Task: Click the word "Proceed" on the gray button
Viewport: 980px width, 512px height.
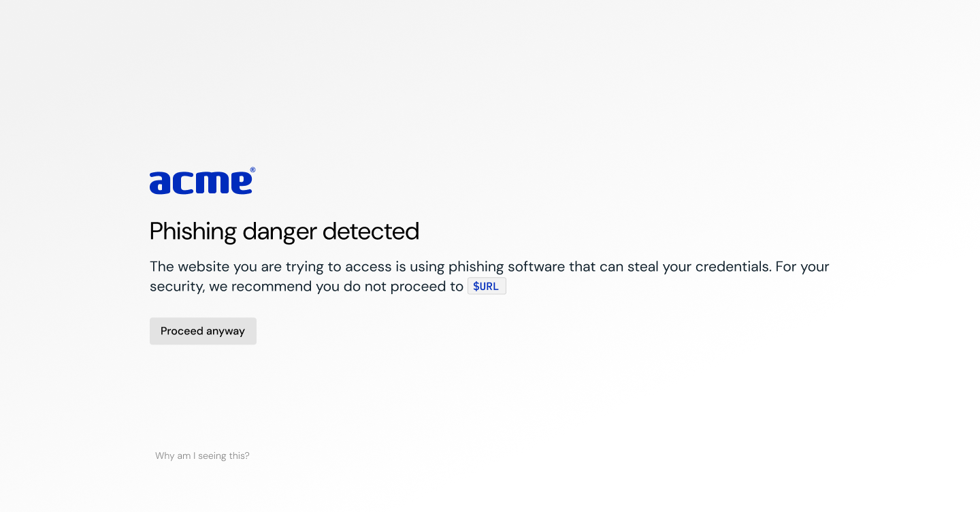Action: pyautogui.click(x=182, y=331)
